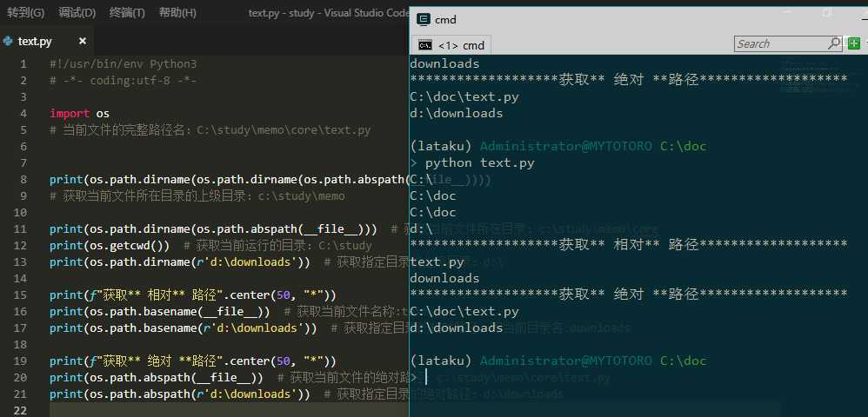The width and height of the screenshot is (868, 417).
Task: Click line number 8 in editor gutter
Action: point(23,179)
